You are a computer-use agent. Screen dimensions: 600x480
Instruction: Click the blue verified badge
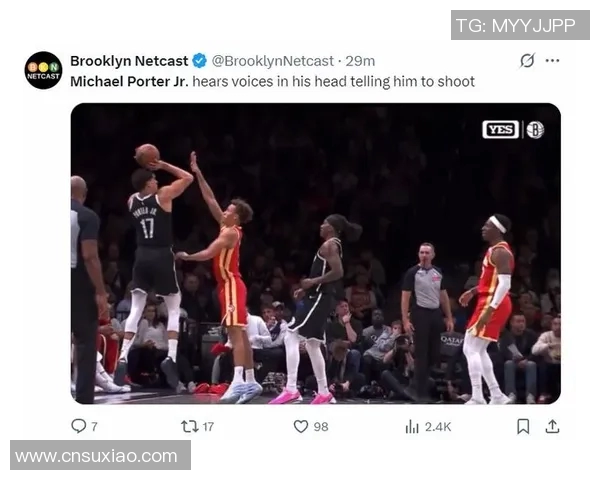tap(199, 61)
